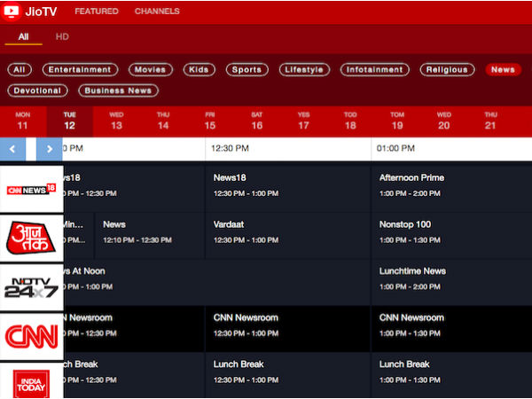This screenshot has width=532, height=399.
Task: Click the 01:00 PM time header
Action: point(451,149)
